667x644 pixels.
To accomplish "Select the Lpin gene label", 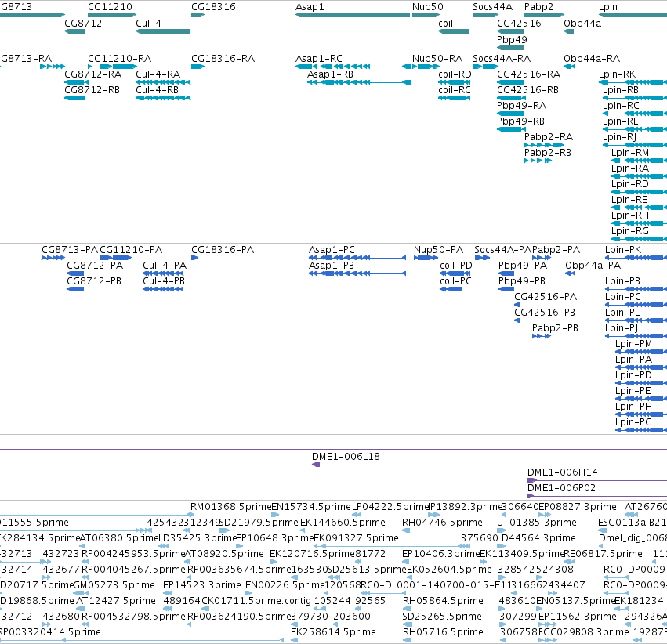I will pyautogui.click(x=608, y=7).
